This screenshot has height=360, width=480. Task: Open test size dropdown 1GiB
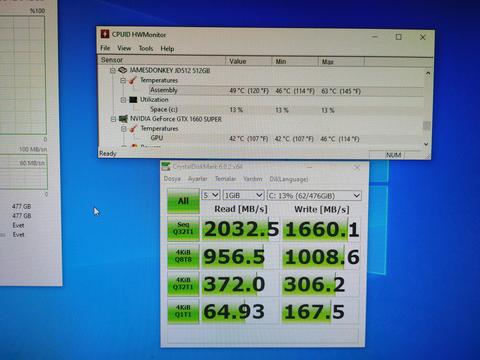(243, 195)
